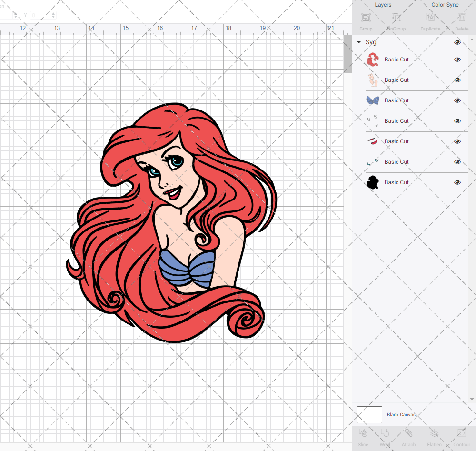Click the Flatten tool icon
This screenshot has height=451, width=476.
click(x=435, y=433)
